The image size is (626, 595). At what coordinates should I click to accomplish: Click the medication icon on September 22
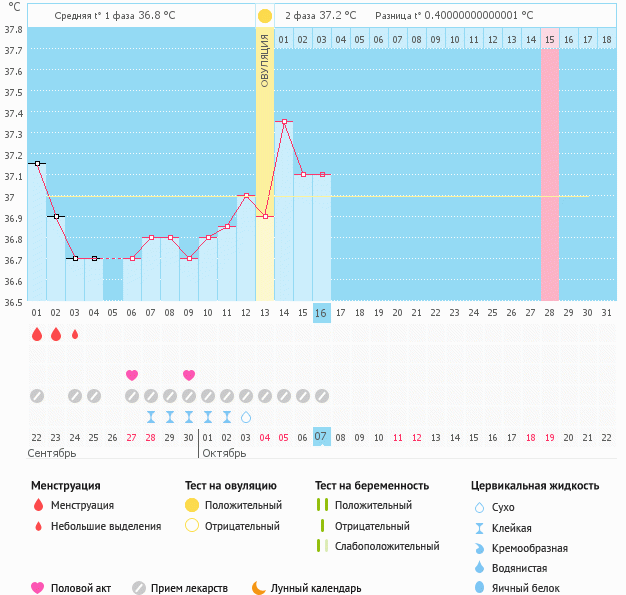[37, 396]
